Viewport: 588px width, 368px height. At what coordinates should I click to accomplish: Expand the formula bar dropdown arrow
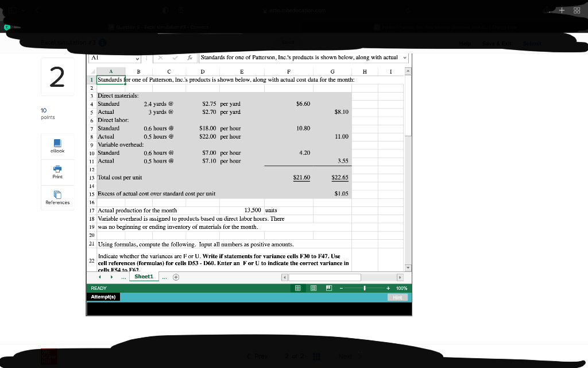tap(404, 58)
